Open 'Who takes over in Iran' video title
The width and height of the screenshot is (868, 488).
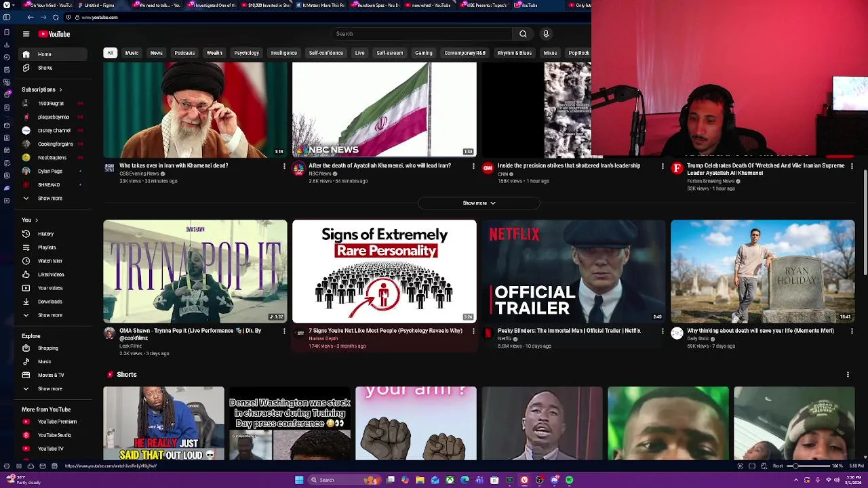174,165
